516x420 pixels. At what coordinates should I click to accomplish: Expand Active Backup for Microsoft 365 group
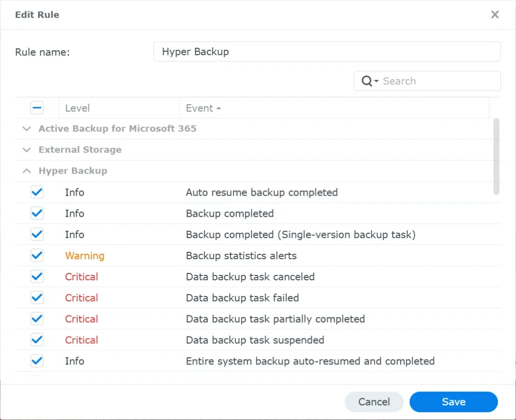tap(27, 128)
